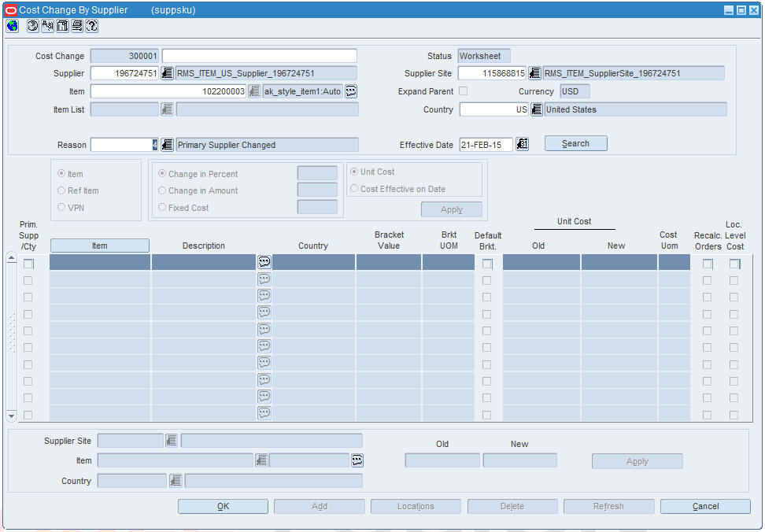Select Cost Effective on Date radio button

click(354, 189)
